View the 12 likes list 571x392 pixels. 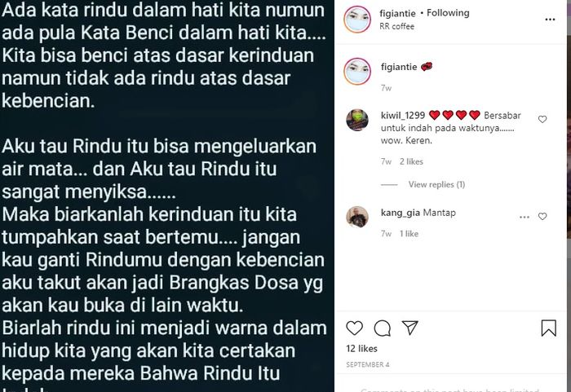pos(361,349)
